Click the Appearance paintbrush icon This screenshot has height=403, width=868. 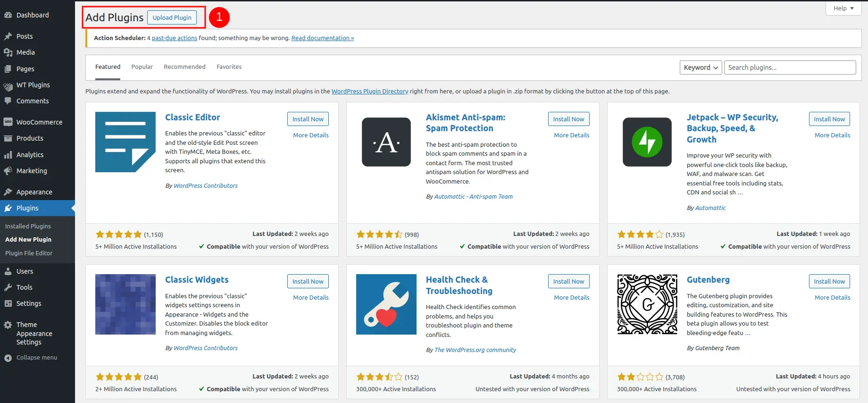pyautogui.click(x=8, y=192)
